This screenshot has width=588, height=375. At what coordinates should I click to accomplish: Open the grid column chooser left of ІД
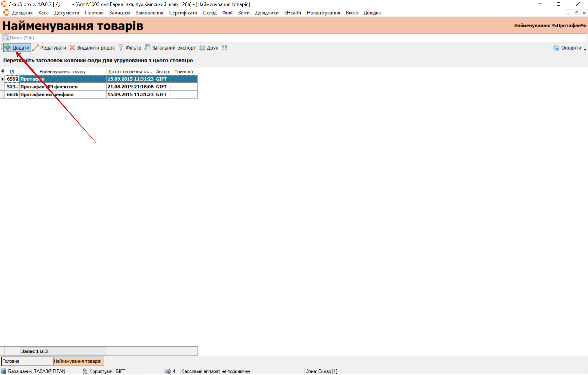2,71
